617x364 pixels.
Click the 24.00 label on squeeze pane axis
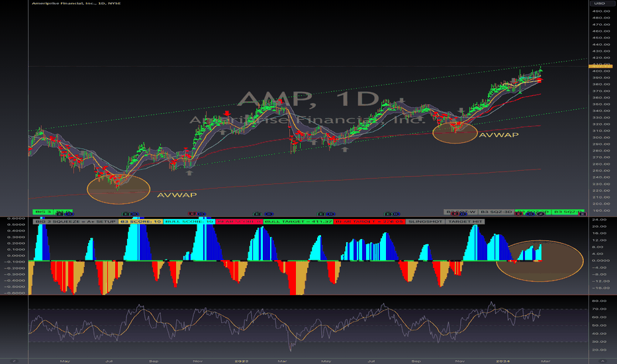[599, 220]
